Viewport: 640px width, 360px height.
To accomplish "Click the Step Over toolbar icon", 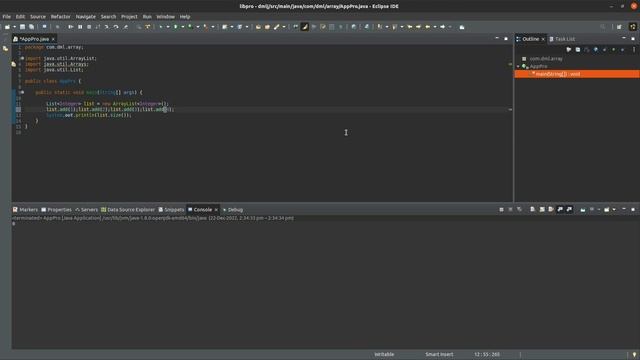I will [x=116, y=27].
